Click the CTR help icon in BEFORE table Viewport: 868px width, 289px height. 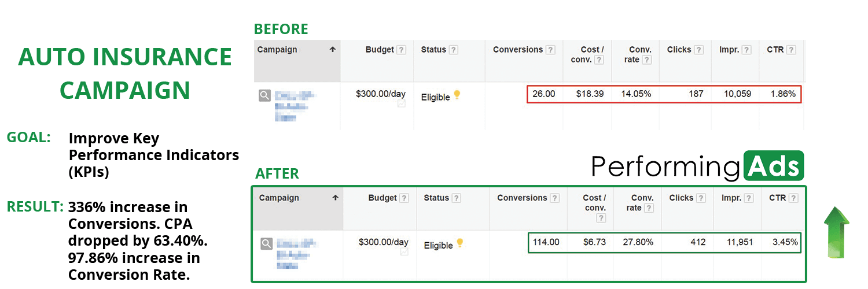pos(791,50)
